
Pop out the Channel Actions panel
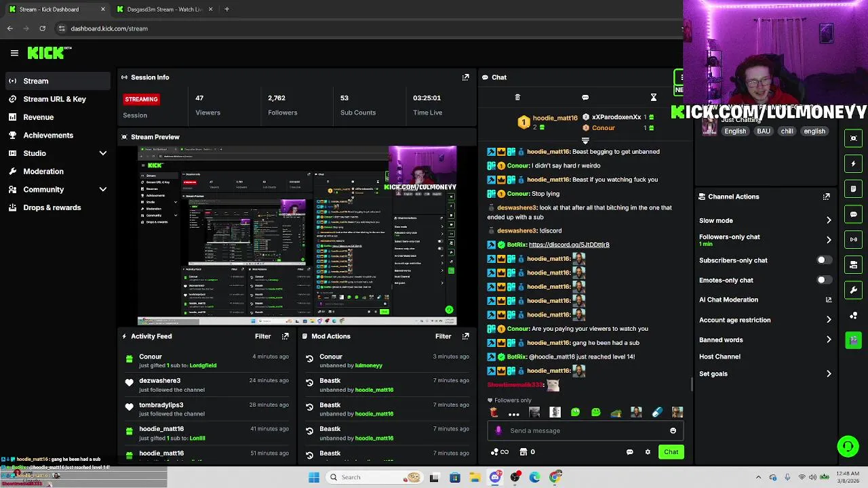(x=826, y=197)
